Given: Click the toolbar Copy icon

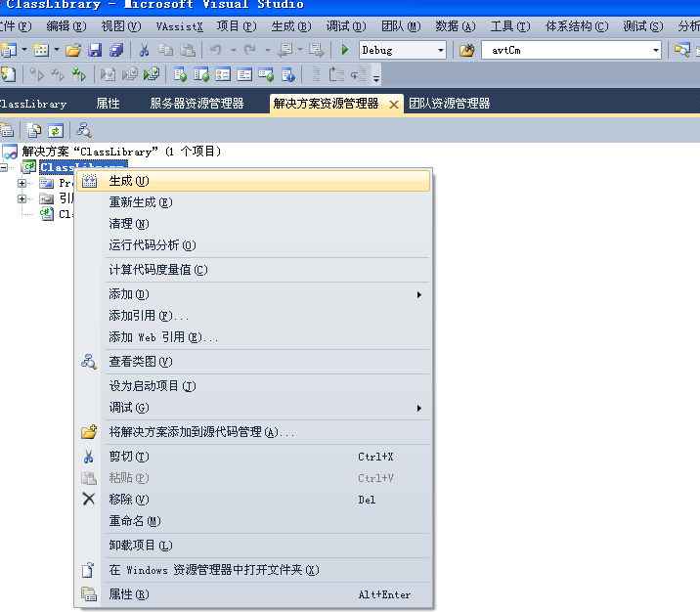Looking at the screenshot, I should [x=165, y=50].
